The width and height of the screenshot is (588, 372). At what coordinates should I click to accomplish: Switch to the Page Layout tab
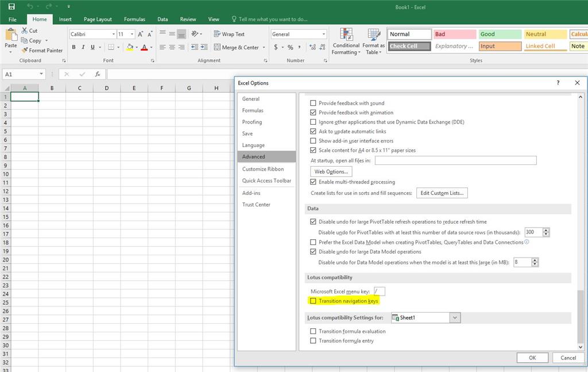point(98,19)
